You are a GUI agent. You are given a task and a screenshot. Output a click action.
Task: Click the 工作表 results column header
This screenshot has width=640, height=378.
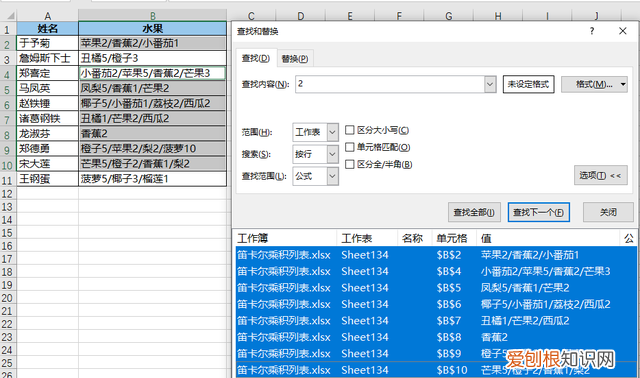[x=367, y=238]
